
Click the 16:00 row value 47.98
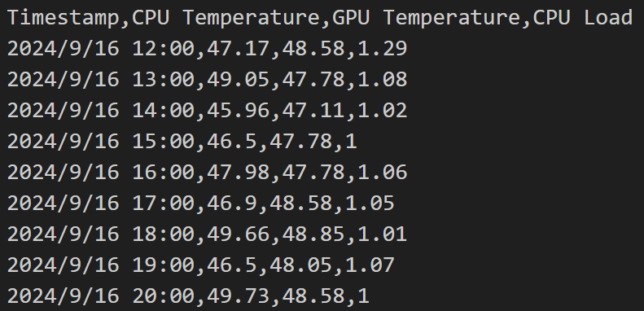coord(239,172)
